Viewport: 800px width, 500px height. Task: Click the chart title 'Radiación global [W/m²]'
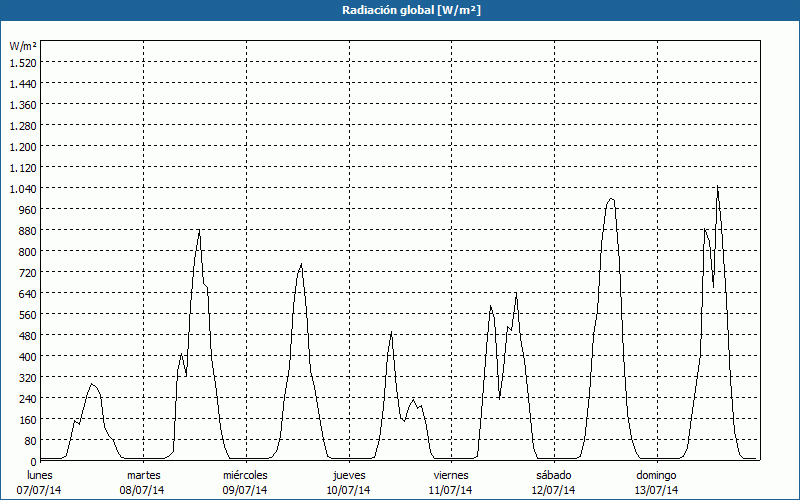[400, 10]
